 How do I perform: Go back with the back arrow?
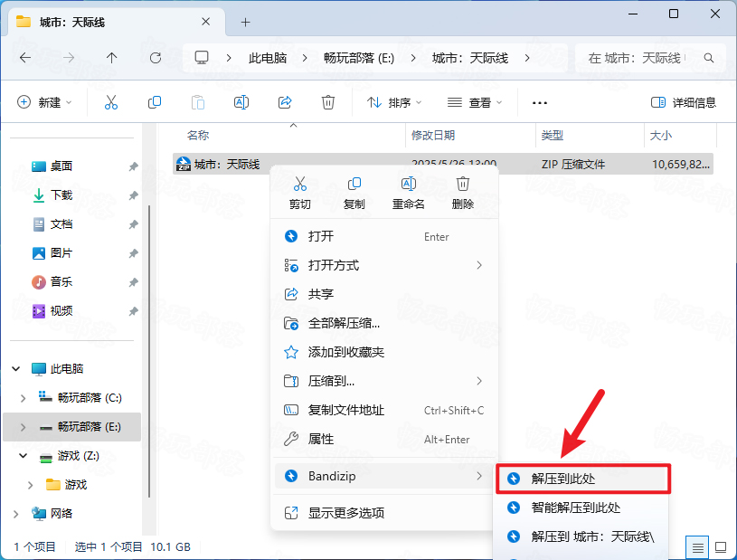tap(25, 58)
